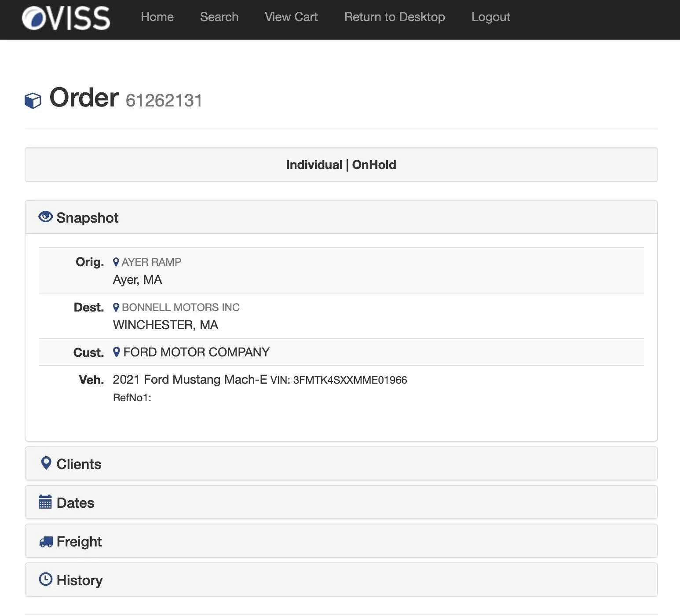Click the clock icon on History
680x616 pixels.
tap(46, 579)
